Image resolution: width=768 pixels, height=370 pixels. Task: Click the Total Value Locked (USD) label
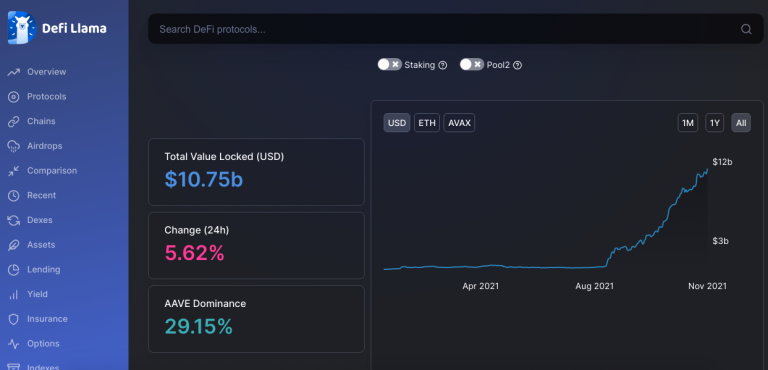(224, 157)
